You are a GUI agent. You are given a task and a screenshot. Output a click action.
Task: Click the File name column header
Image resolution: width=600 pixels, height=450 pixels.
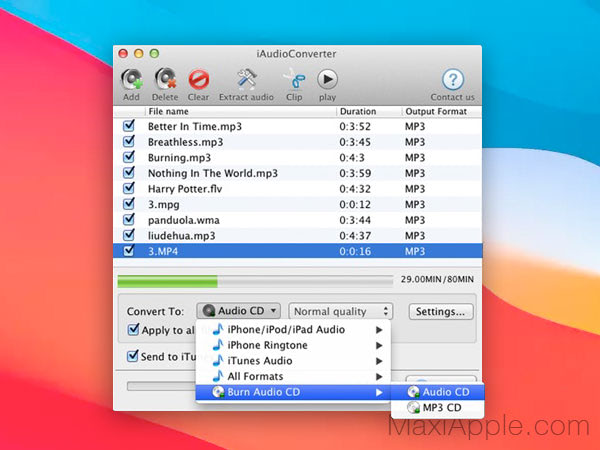tap(241, 111)
